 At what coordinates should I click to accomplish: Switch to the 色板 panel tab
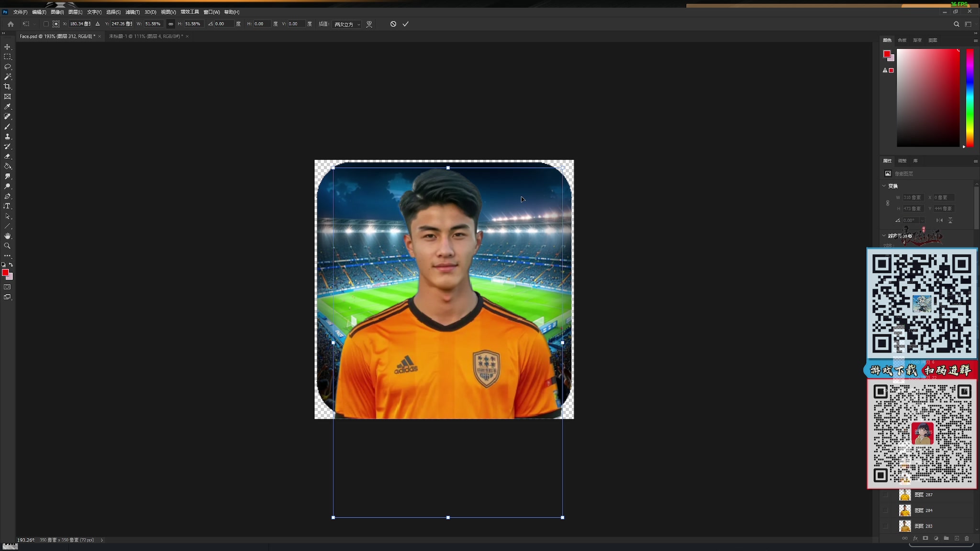pyautogui.click(x=902, y=40)
